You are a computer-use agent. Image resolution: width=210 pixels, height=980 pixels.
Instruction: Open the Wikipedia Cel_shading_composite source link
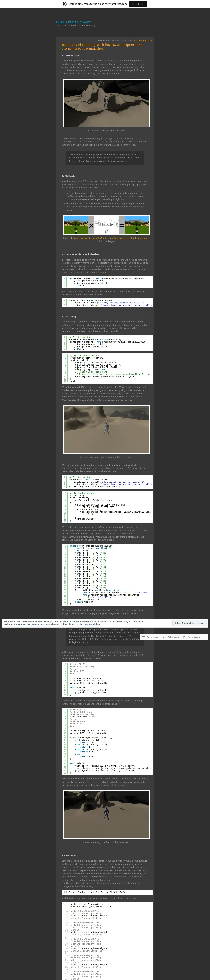pyautogui.click(x=110, y=238)
